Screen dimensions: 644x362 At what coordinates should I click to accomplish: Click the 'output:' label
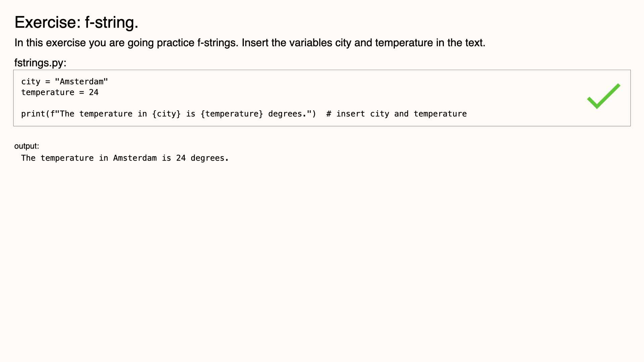26,146
